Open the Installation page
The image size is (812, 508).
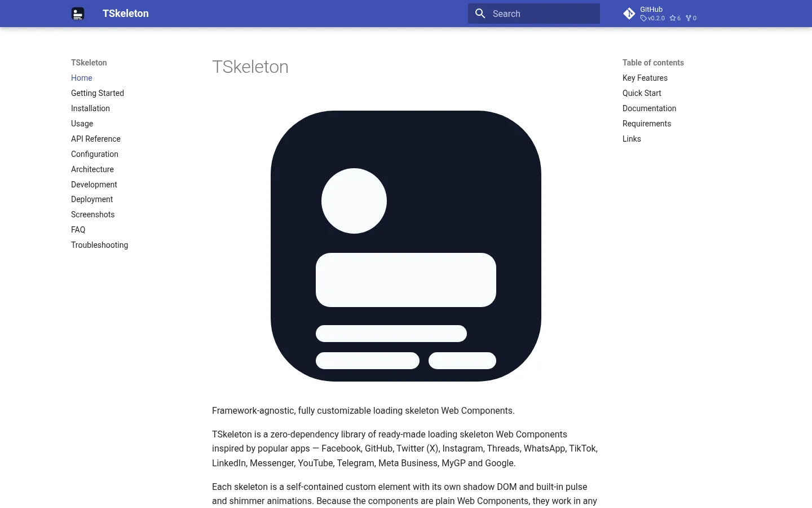[x=90, y=108]
